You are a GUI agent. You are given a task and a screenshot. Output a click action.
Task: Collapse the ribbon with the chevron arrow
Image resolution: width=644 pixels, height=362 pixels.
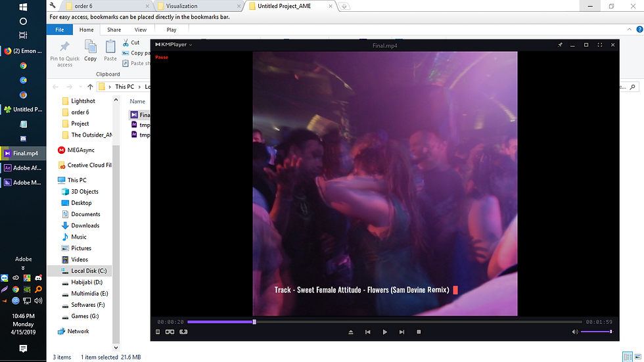[630, 30]
